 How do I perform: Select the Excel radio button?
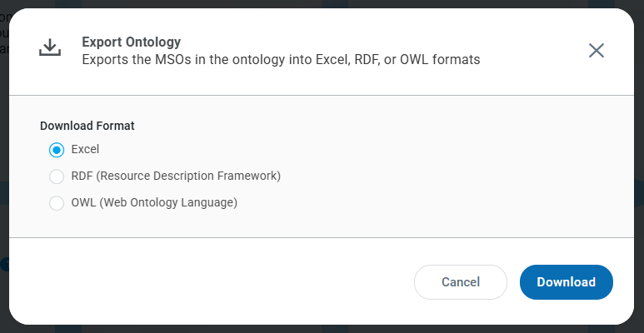point(57,150)
